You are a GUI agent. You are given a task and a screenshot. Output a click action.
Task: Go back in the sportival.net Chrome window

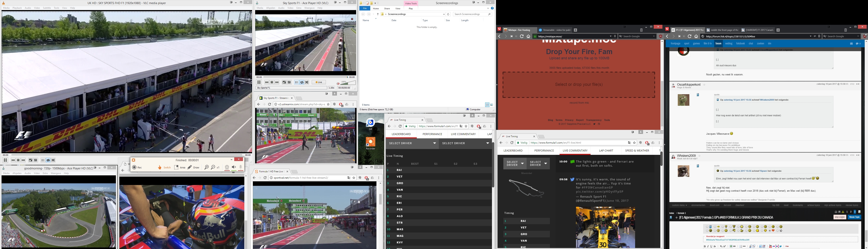[x=254, y=177]
